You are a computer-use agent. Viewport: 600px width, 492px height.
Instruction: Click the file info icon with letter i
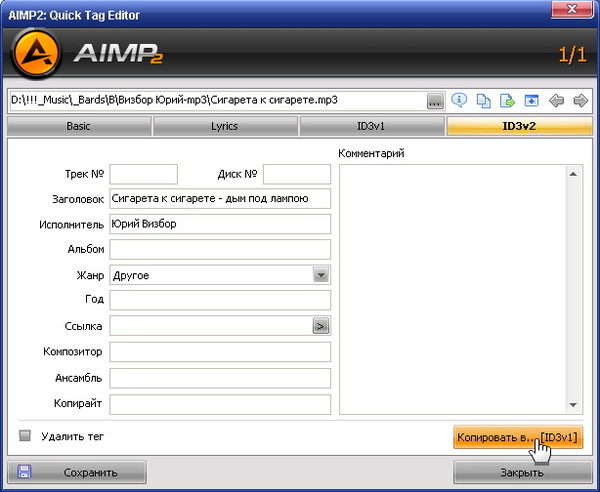click(459, 101)
